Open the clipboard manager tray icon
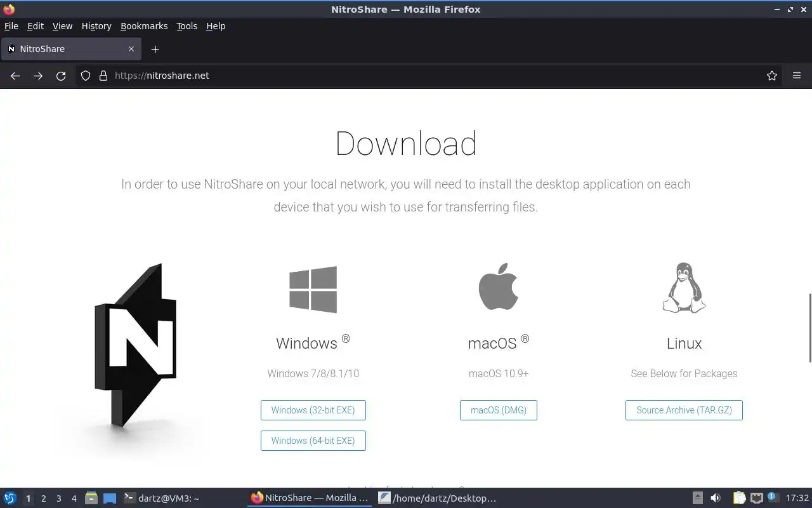 click(740, 498)
